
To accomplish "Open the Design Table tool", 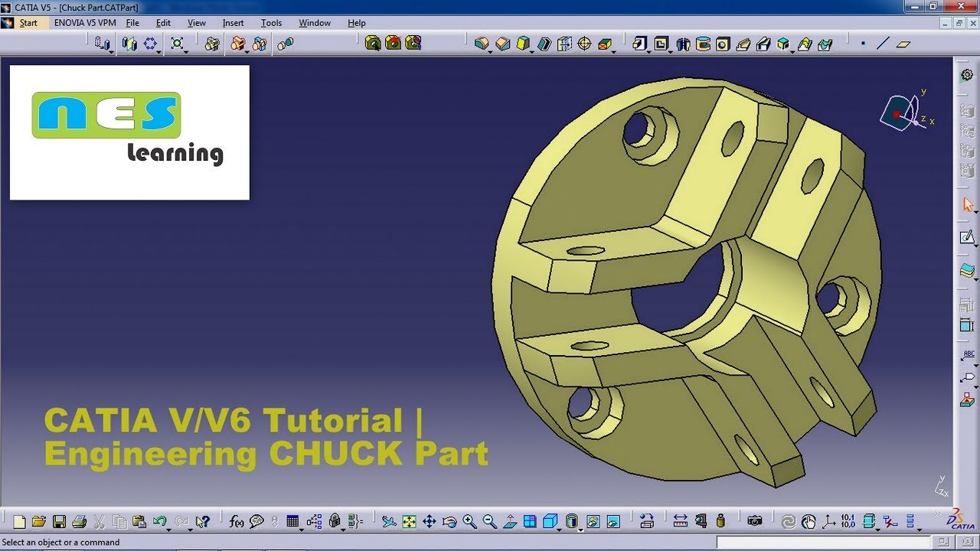I will coord(292,522).
